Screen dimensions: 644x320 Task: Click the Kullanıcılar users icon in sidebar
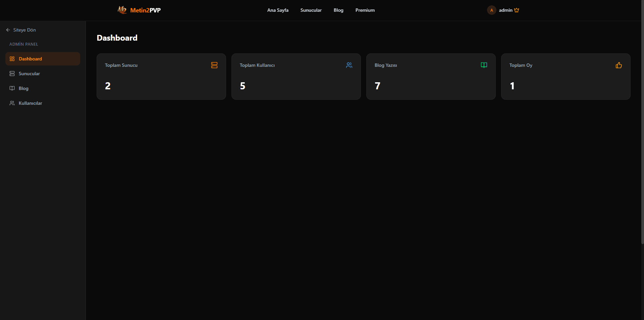[12, 103]
